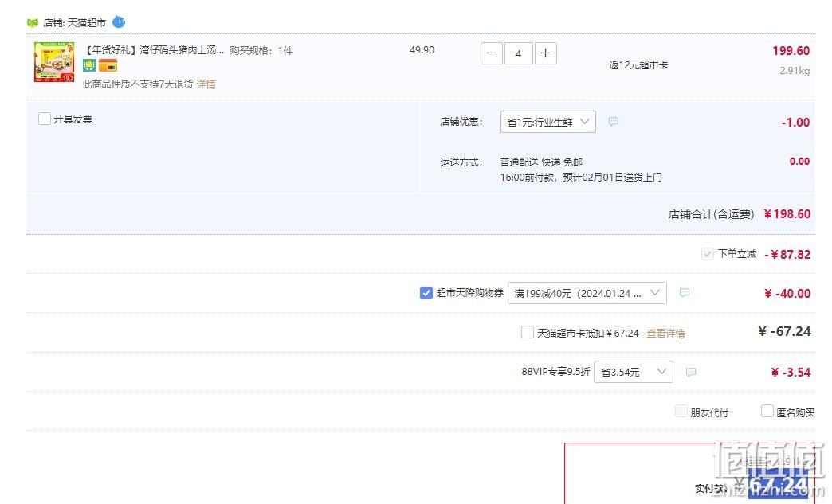This screenshot has height=504, width=832.
Task: Click the 88VIP discount amount ¥ -3.54
Action: point(791,373)
